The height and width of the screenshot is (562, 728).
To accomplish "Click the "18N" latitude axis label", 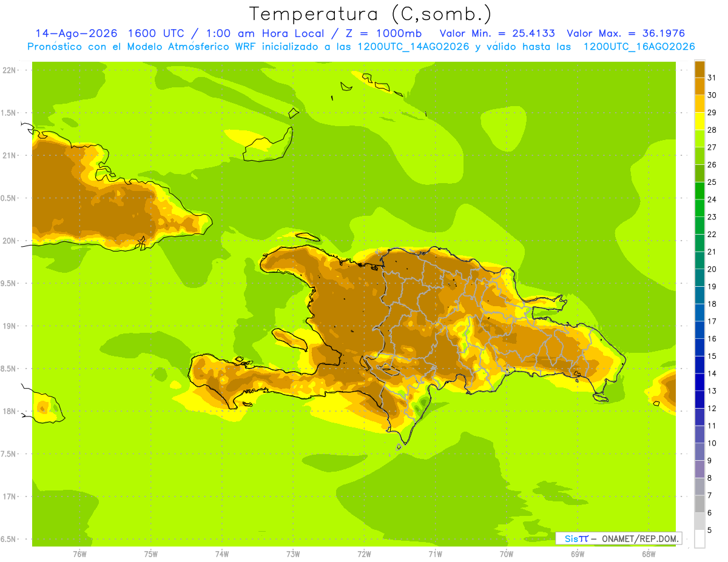I will tap(10, 411).
